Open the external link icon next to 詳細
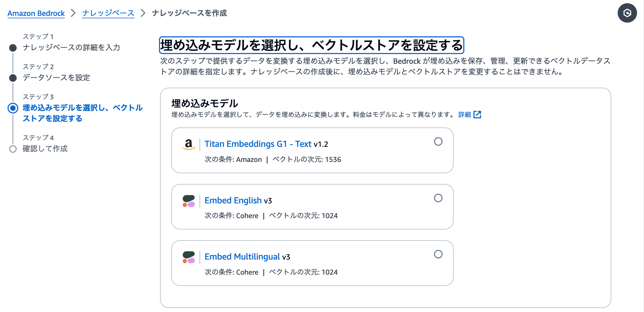Viewport: 644px width, 312px height. pyautogui.click(x=478, y=115)
